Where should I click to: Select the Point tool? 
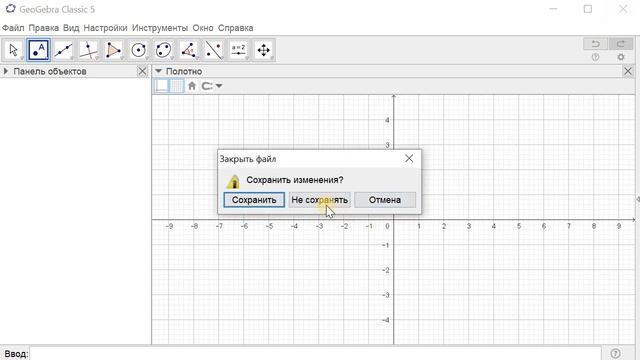pyautogui.click(x=39, y=50)
